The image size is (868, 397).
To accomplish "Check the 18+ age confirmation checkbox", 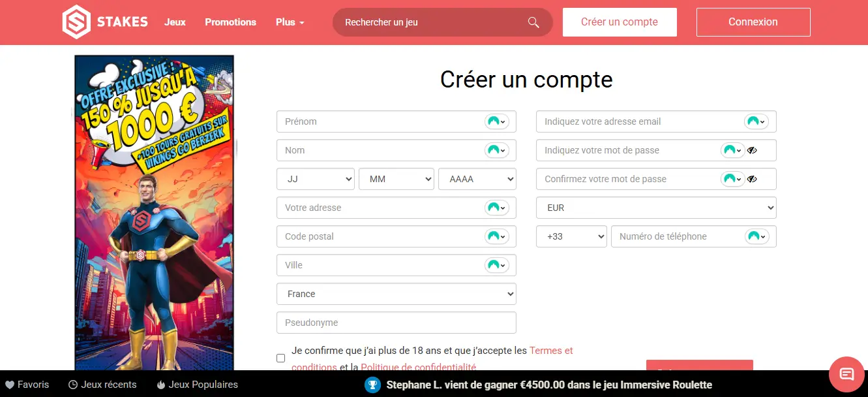I will 281,358.
